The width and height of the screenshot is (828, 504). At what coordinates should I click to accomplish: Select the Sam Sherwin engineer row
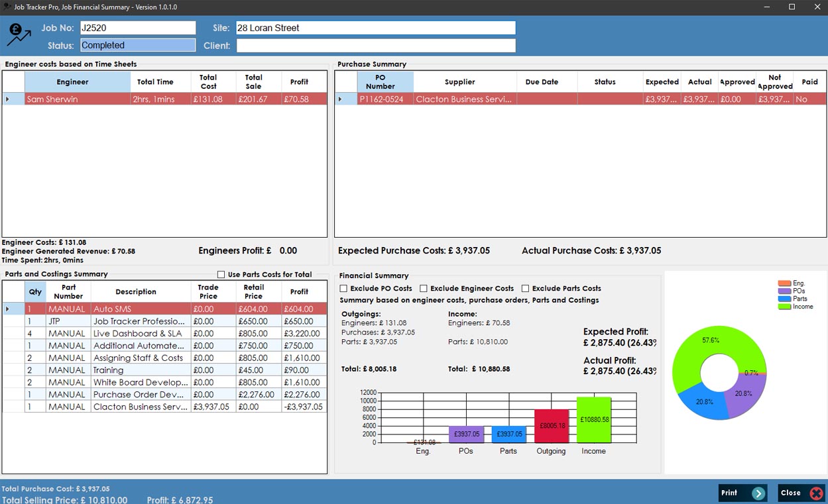164,99
